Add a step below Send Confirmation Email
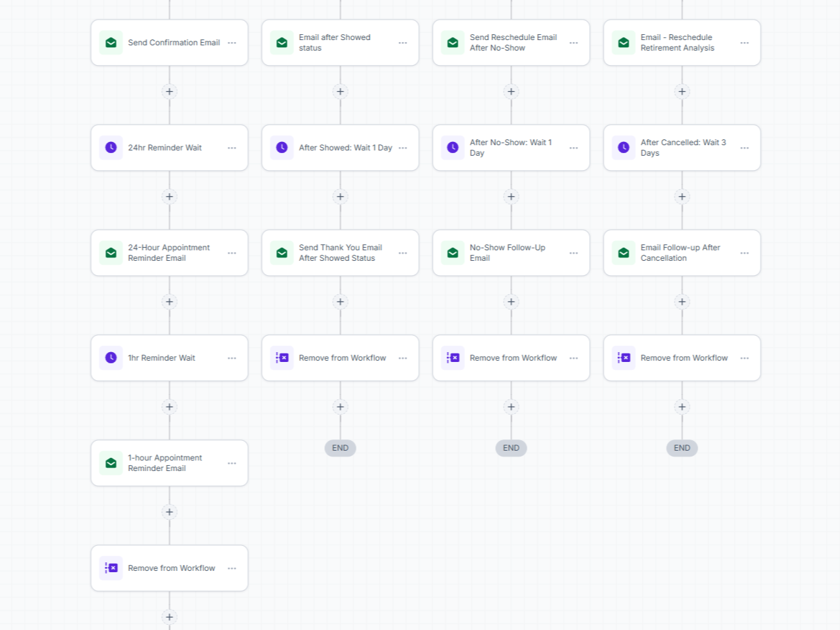Viewport: 840px width, 630px height. pos(170,91)
